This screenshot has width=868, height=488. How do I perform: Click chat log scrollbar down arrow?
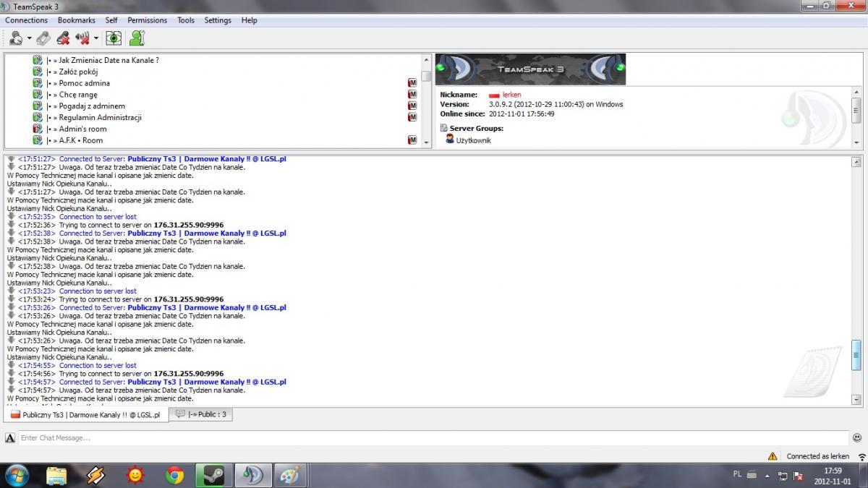pos(856,399)
